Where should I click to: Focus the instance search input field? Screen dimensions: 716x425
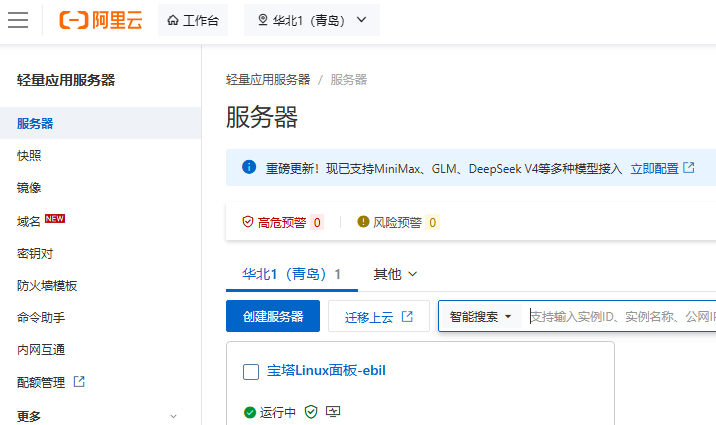[x=622, y=316]
